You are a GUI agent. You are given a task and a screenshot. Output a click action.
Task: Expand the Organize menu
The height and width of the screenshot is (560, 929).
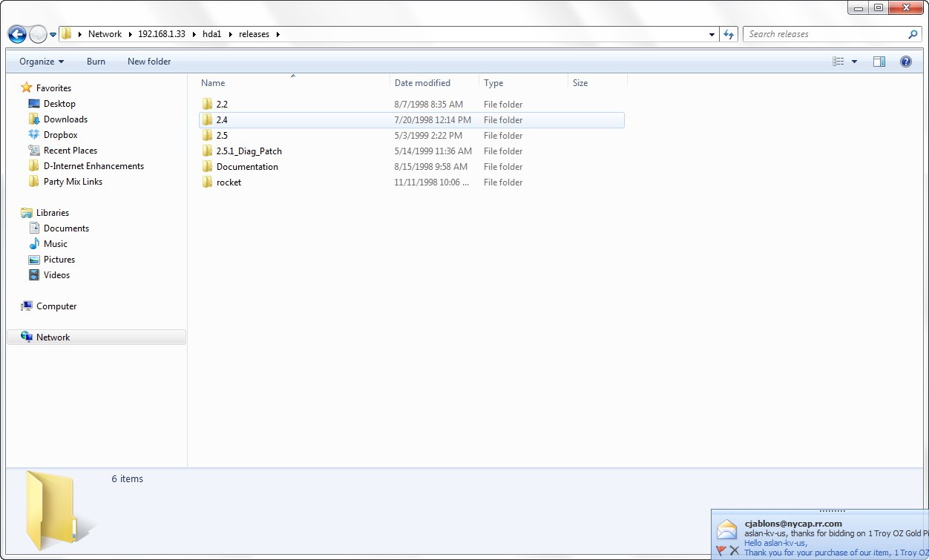click(x=42, y=62)
